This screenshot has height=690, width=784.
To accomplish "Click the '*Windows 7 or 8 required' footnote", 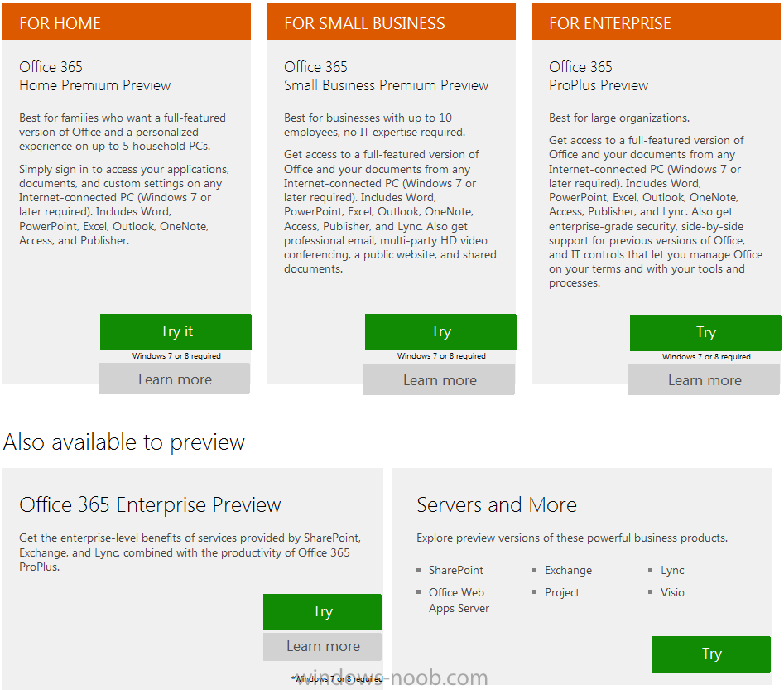I will (x=337, y=679).
